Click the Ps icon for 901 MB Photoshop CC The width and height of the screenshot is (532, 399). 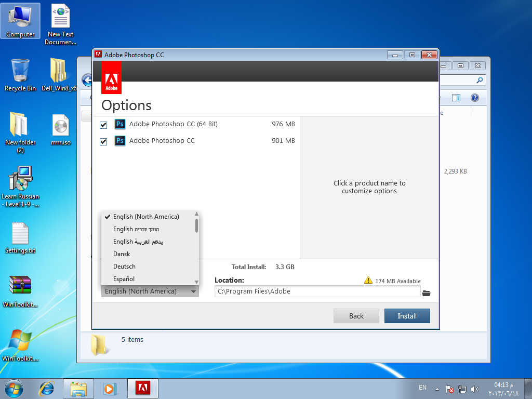tap(120, 140)
